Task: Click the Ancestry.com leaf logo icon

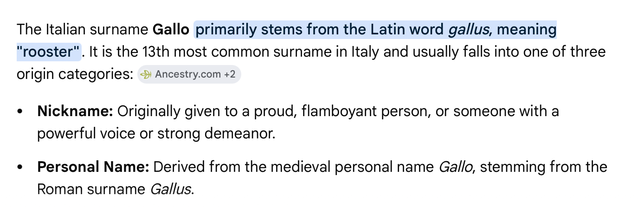Action: tap(146, 74)
